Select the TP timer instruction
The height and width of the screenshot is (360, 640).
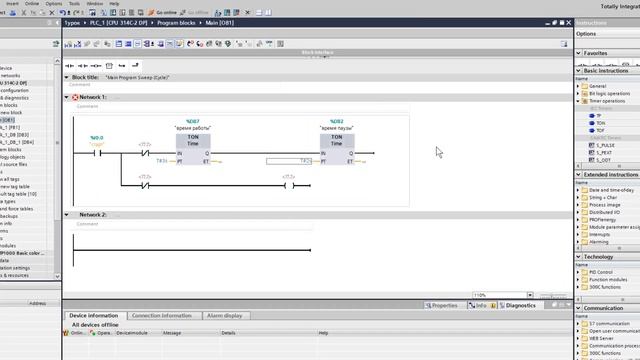tap(596, 116)
